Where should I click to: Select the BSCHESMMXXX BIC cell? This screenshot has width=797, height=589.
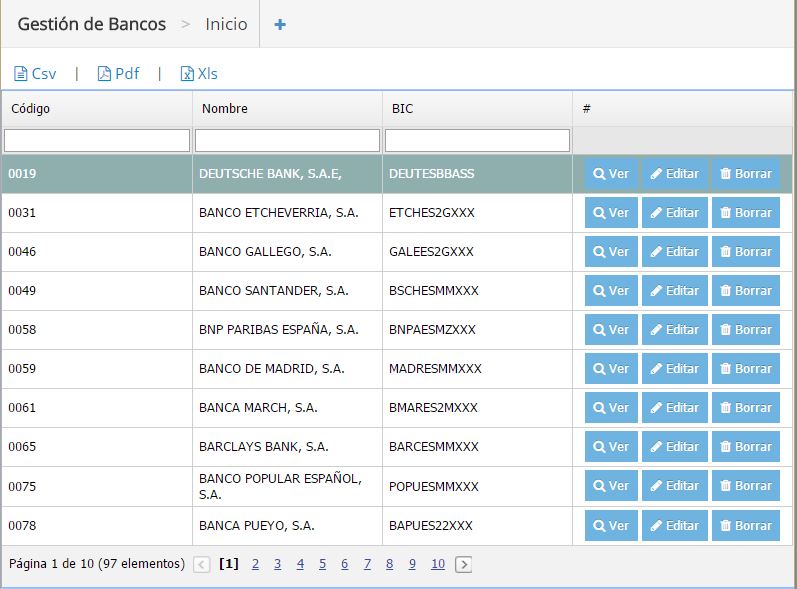[x=477, y=291]
